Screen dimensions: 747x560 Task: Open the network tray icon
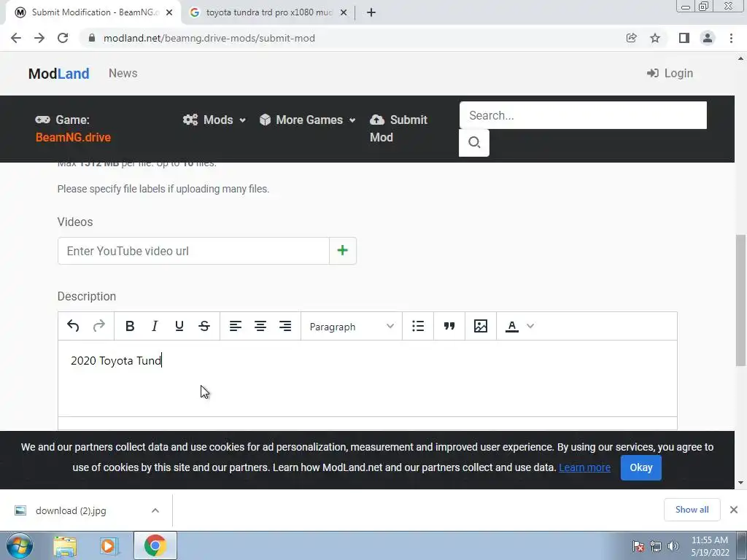(656, 546)
